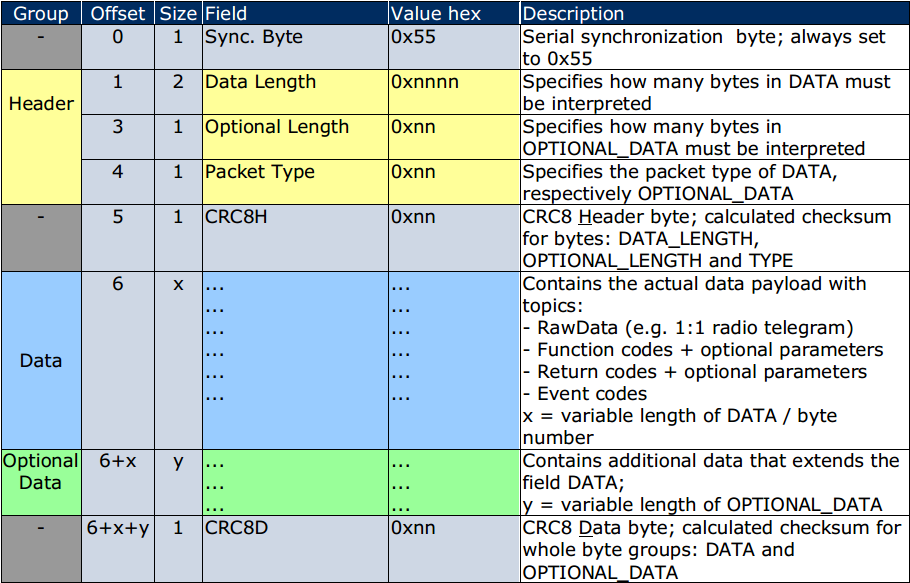Select the blue "Data" group cell
This screenshot has width=910, height=583.
41,360
